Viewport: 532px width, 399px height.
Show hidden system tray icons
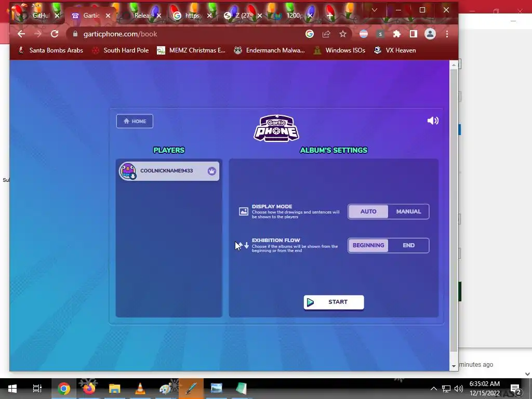coord(434,389)
